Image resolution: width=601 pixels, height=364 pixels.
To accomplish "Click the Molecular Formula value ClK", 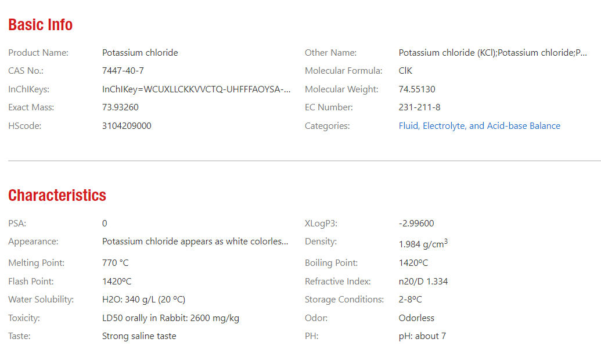I will (x=405, y=71).
